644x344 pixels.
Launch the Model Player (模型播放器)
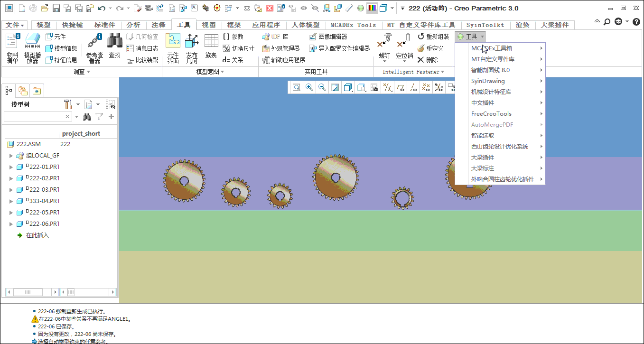tap(32, 48)
